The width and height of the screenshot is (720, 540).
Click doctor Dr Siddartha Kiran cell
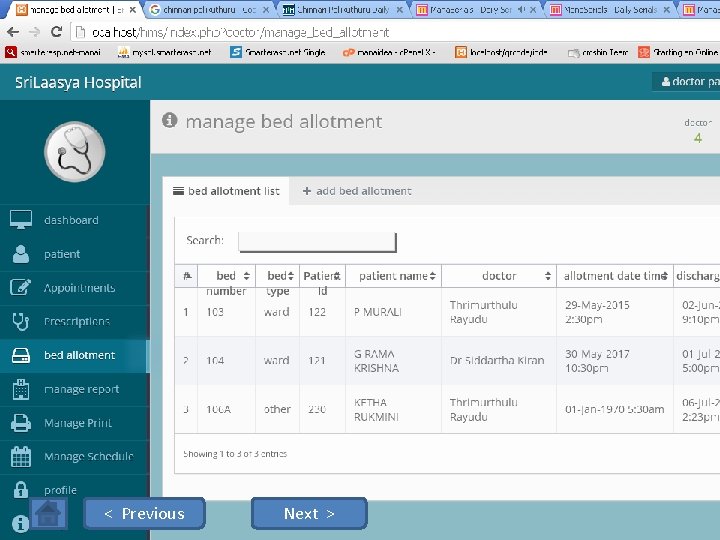497,361
